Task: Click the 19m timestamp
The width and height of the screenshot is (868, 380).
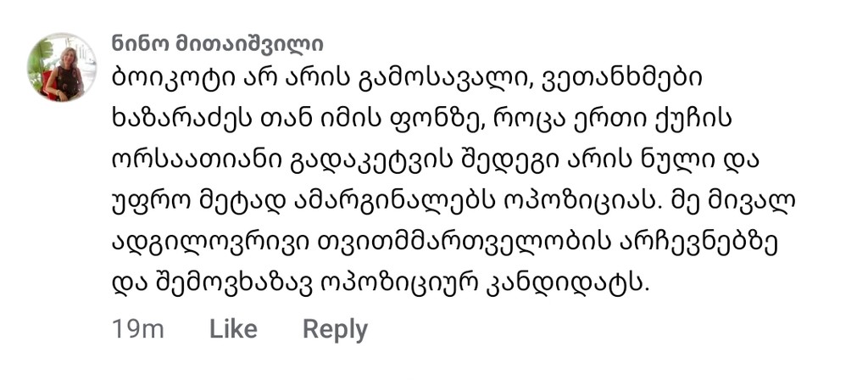Action: tap(137, 329)
